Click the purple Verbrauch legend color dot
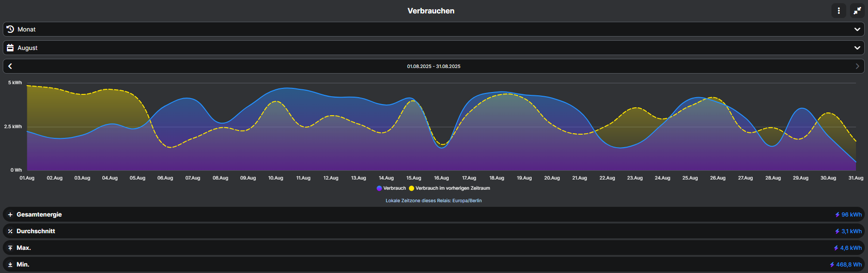 click(379, 188)
